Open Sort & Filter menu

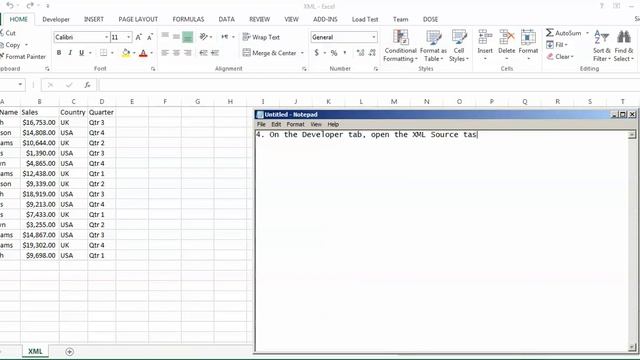tap(602, 46)
